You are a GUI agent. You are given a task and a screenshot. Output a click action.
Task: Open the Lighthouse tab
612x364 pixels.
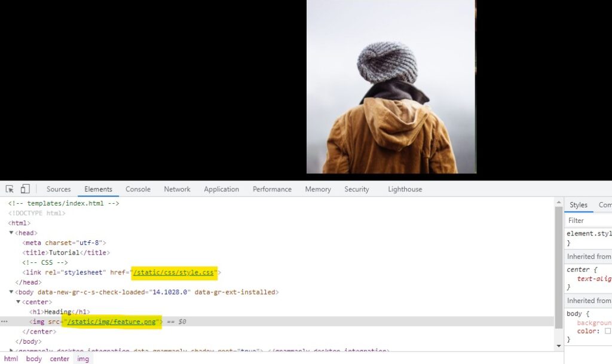tap(405, 189)
